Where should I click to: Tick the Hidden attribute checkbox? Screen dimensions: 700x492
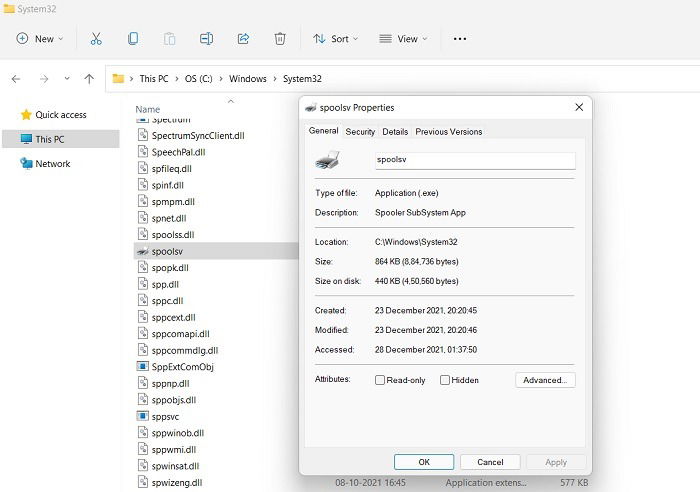[x=445, y=380]
